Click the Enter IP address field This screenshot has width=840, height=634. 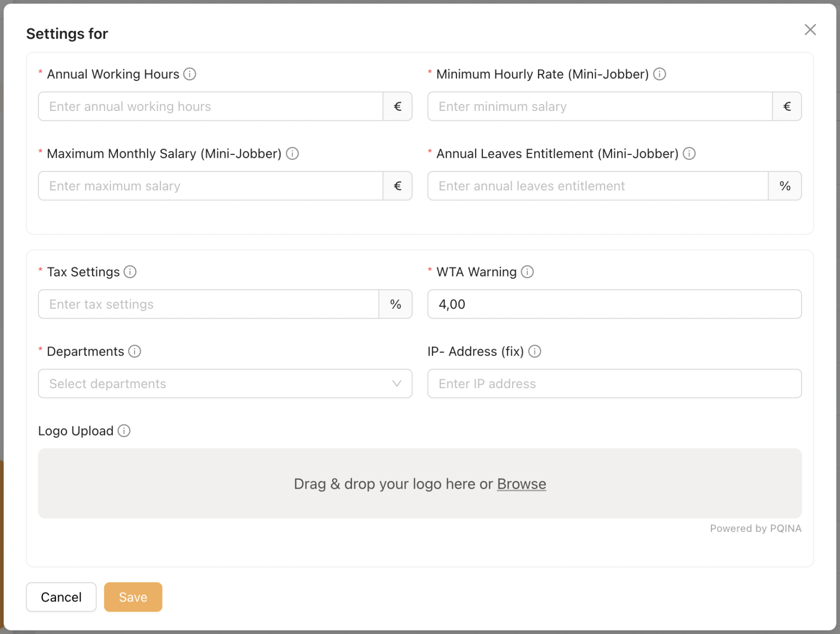(x=614, y=384)
